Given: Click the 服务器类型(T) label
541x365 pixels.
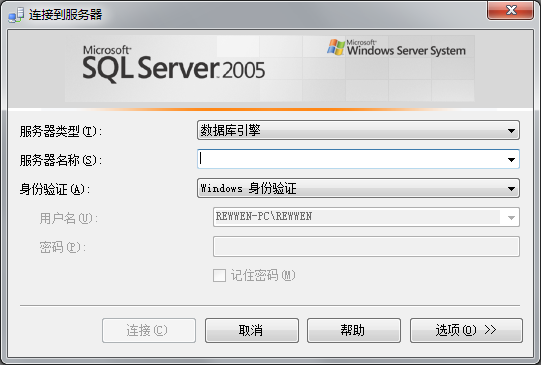Looking at the screenshot, I should click(61, 131).
